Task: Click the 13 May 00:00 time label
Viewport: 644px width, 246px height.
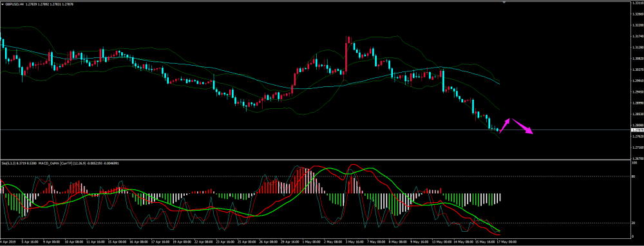Action: point(442,242)
